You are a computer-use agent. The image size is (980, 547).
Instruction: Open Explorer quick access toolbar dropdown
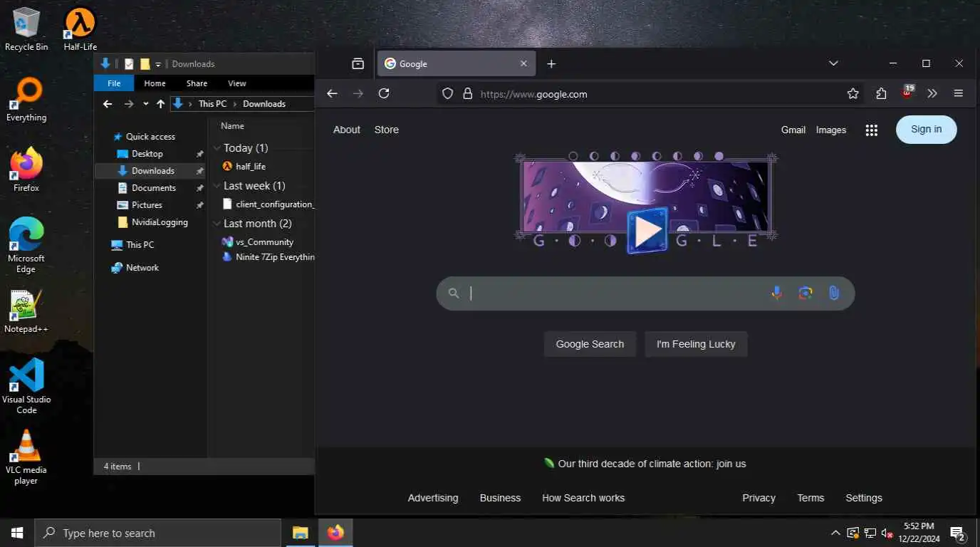(158, 64)
